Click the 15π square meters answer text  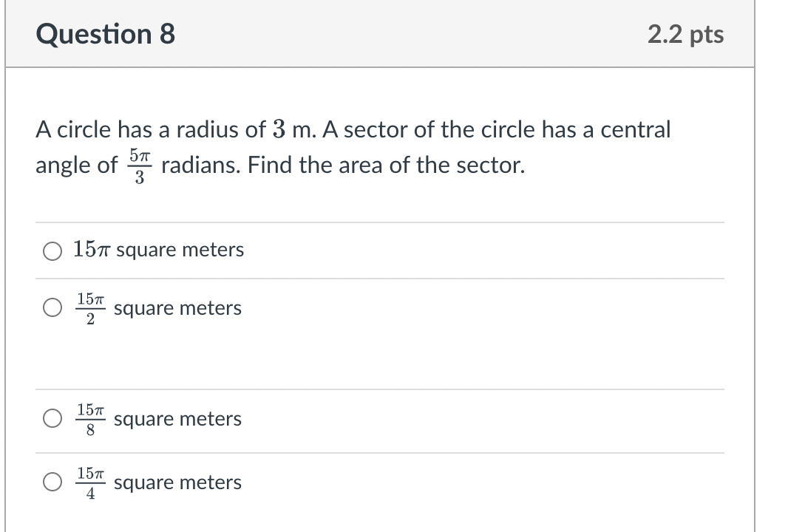pyautogui.click(x=158, y=250)
